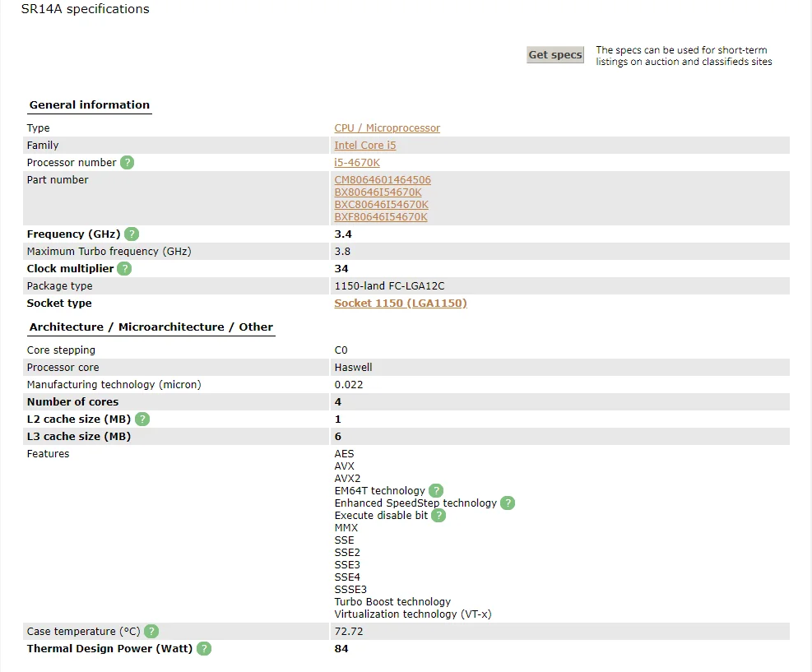Select the clock multiplier value 34

tap(341, 269)
